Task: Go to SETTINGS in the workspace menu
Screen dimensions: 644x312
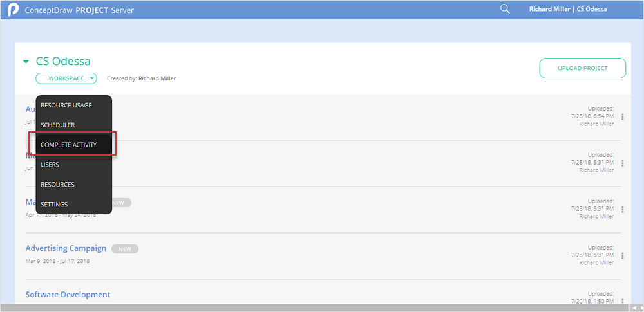Action: (54, 205)
